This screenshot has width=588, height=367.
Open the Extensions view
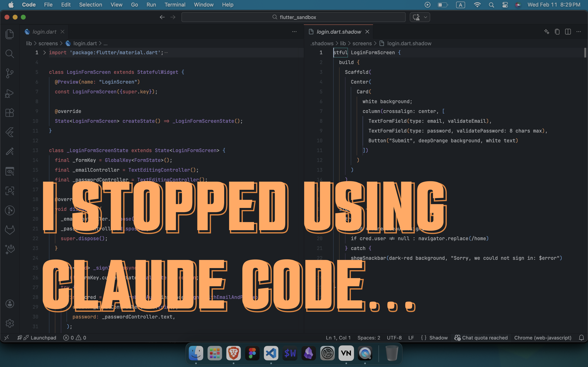pos(10,112)
